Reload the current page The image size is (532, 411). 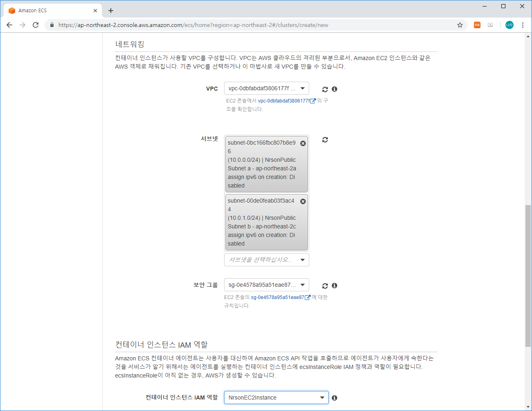pos(36,25)
